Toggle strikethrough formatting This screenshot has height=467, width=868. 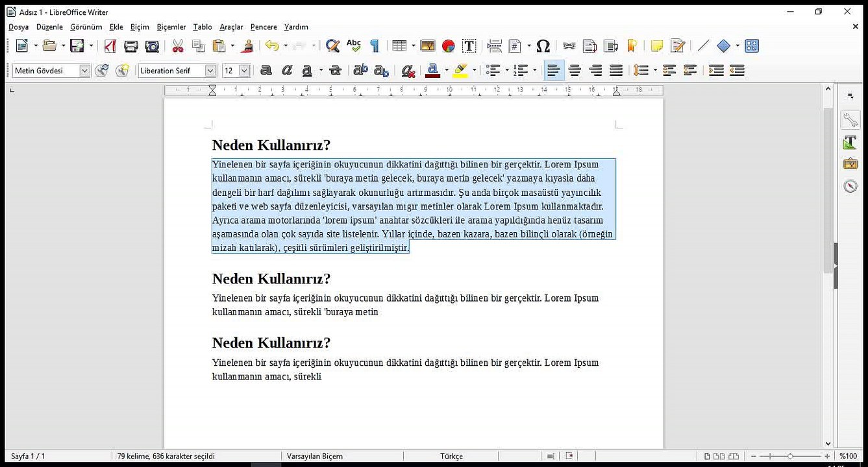pyautogui.click(x=336, y=70)
